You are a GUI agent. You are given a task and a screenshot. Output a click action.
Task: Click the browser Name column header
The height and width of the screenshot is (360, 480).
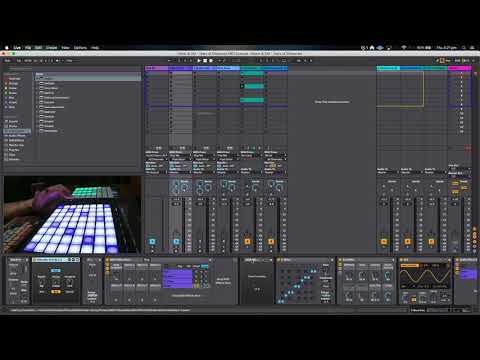coord(88,74)
